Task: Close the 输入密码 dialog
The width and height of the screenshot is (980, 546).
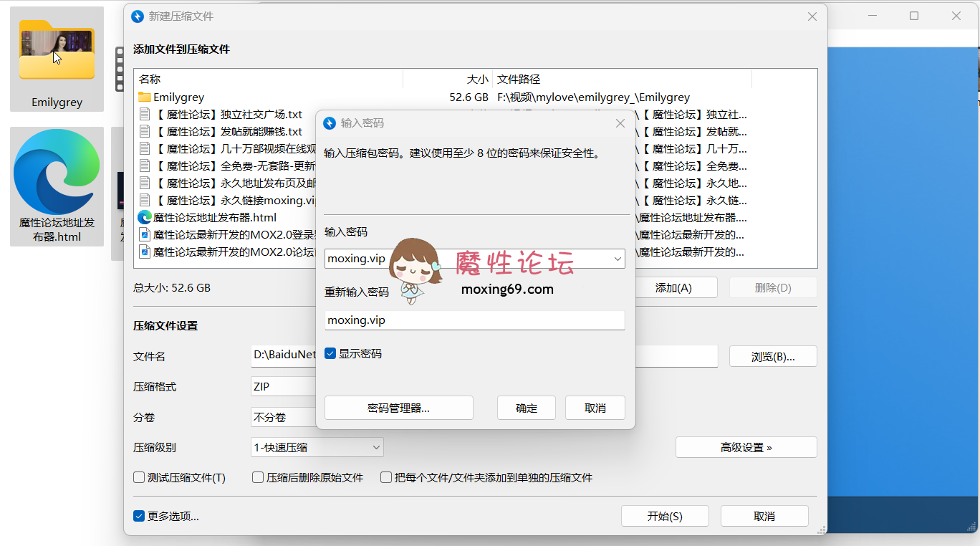Action: tap(620, 123)
